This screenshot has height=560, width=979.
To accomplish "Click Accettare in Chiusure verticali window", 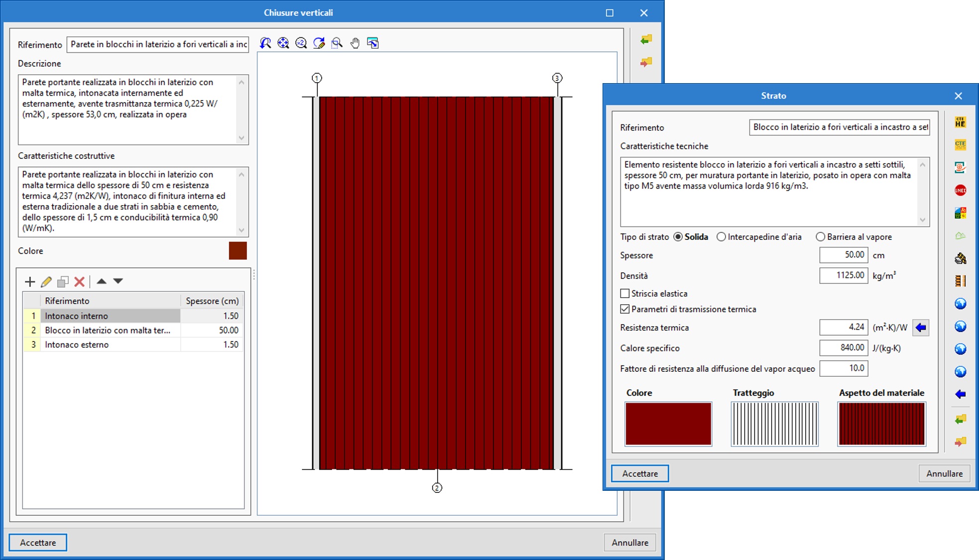I will (38, 543).
